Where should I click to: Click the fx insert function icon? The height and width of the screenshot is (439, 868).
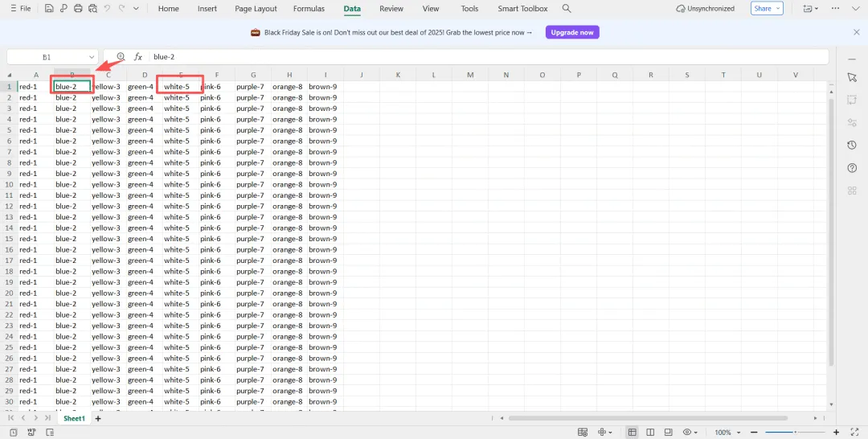138,56
